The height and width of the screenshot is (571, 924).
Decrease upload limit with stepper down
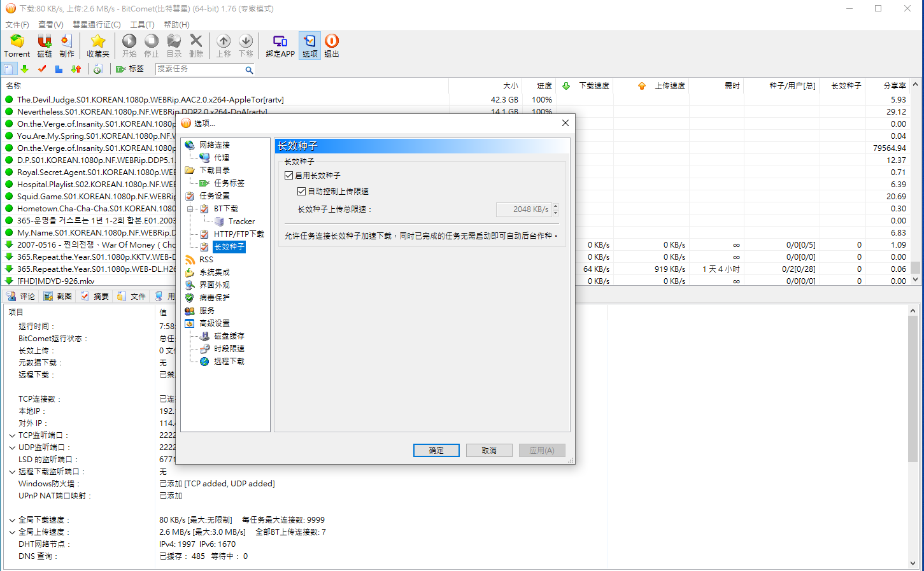(556, 213)
